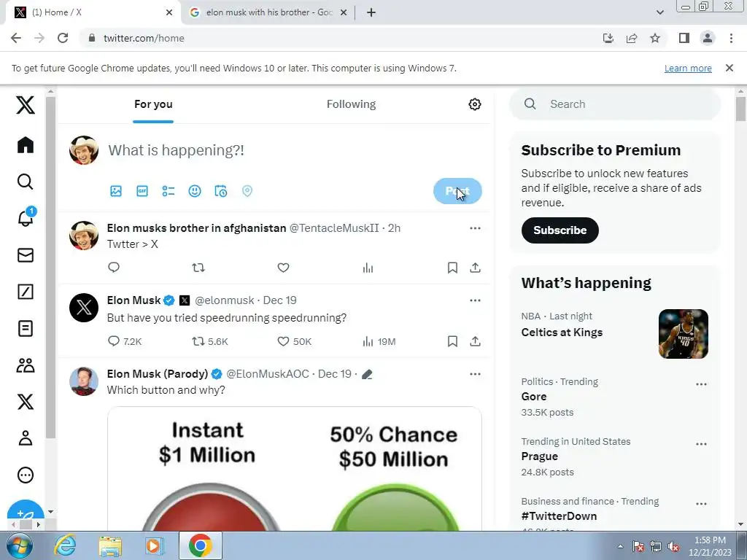Screen dimensions: 747x560
Task: Open emoji picker in composer
Action: point(194,191)
